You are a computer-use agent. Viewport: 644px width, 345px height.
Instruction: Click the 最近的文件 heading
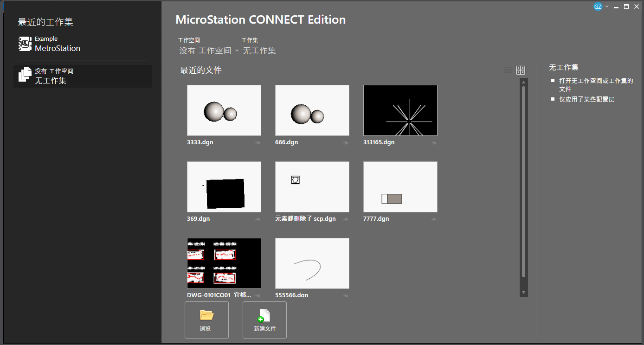[x=201, y=70]
